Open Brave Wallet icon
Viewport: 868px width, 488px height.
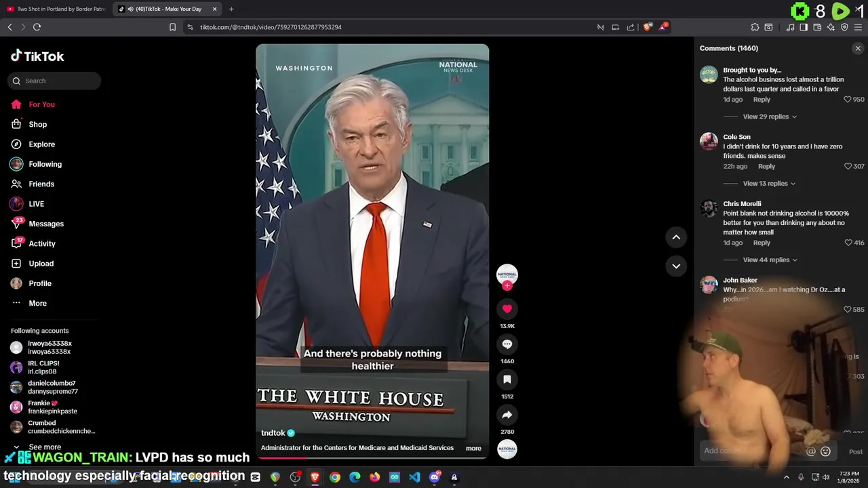pyautogui.click(x=817, y=27)
